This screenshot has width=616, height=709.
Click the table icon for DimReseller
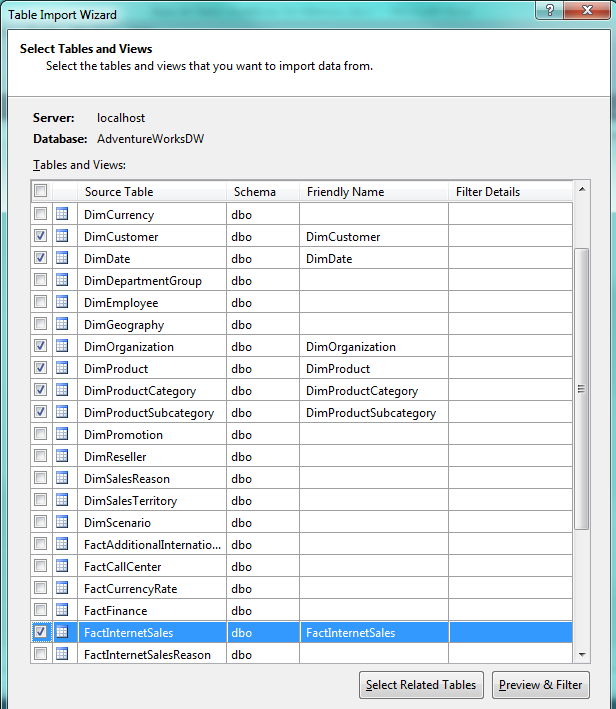pos(62,457)
